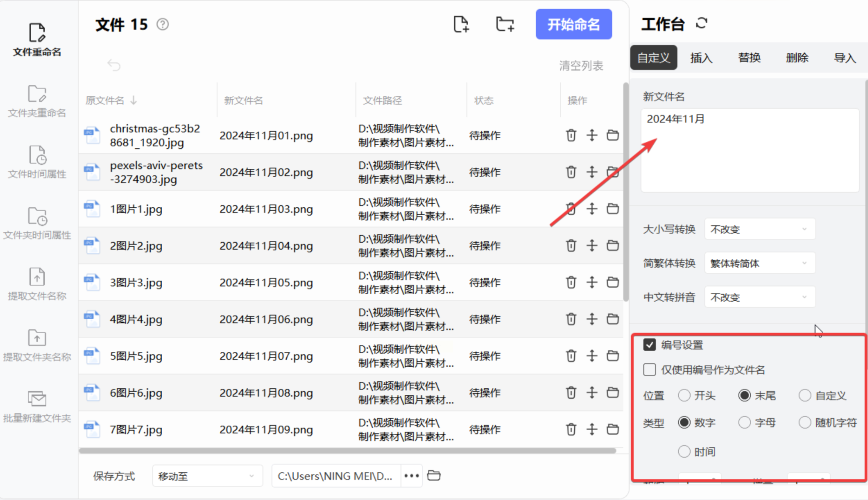The width and height of the screenshot is (868, 500).
Task: Click into the 新文件名 text field
Action: tap(749, 150)
